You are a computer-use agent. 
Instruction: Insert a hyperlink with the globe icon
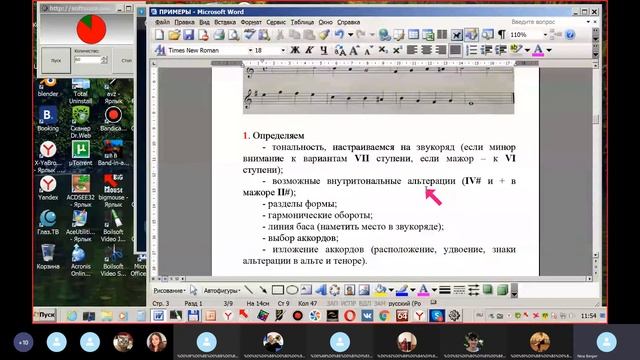click(x=384, y=35)
